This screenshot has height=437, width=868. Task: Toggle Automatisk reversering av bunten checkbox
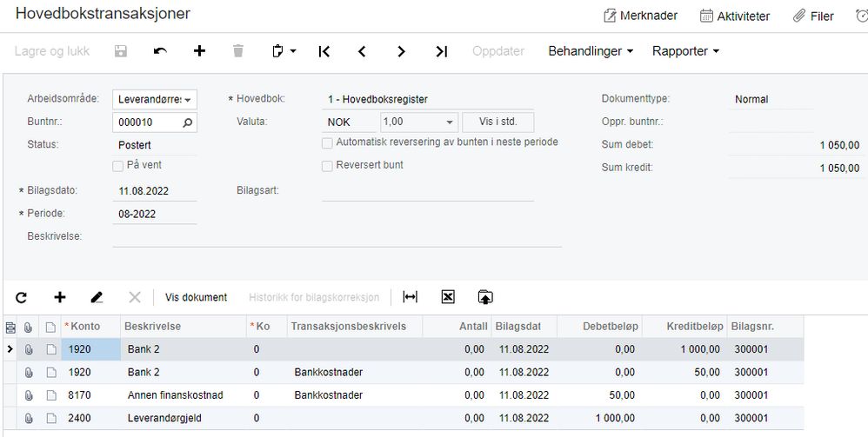328,142
